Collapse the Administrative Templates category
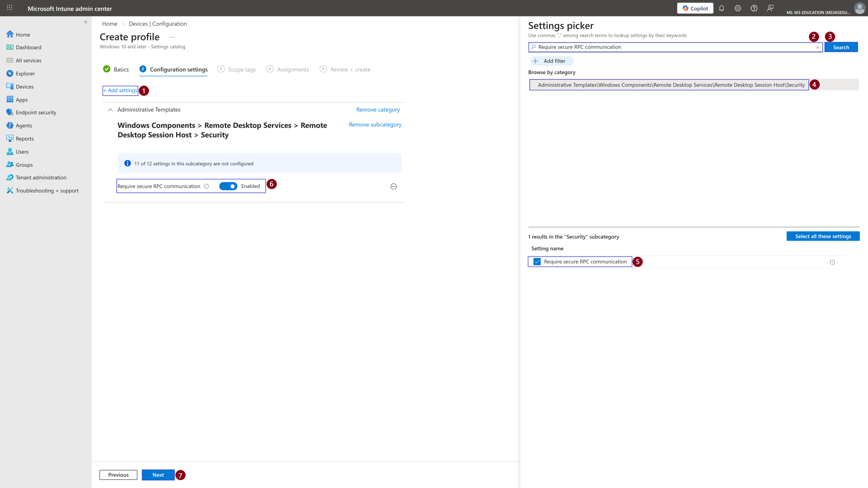 click(x=110, y=110)
